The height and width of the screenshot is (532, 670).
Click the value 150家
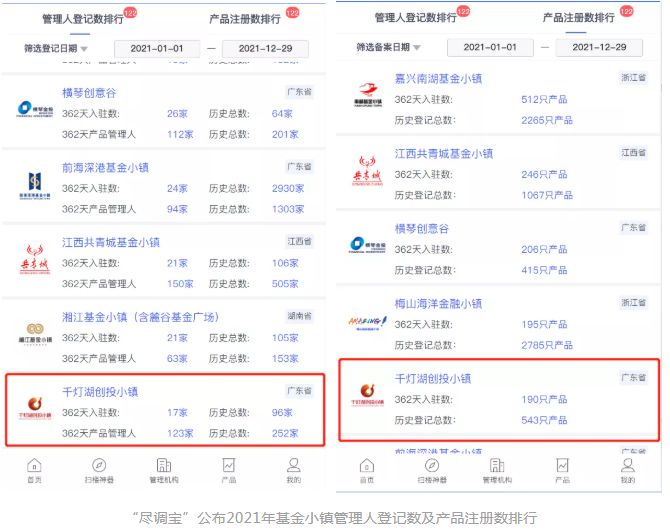tap(180, 284)
